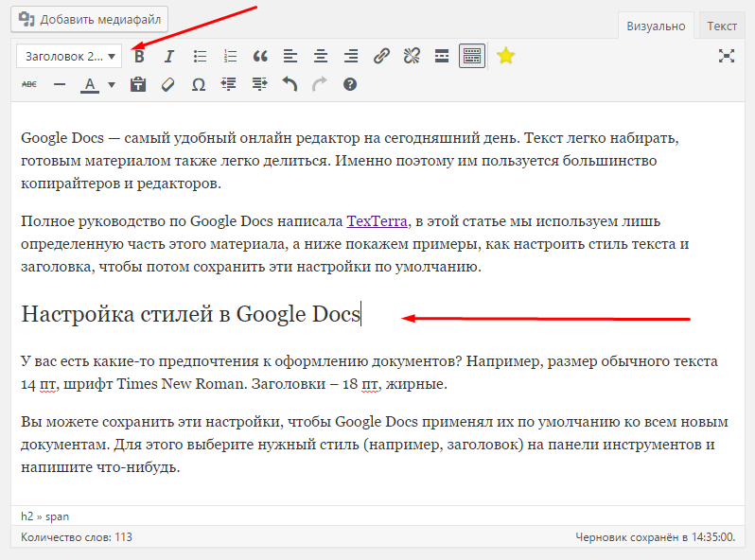Viewport: 755px width, 560px height.
Task: Insert a link with the chain icon
Action: point(381,57)
